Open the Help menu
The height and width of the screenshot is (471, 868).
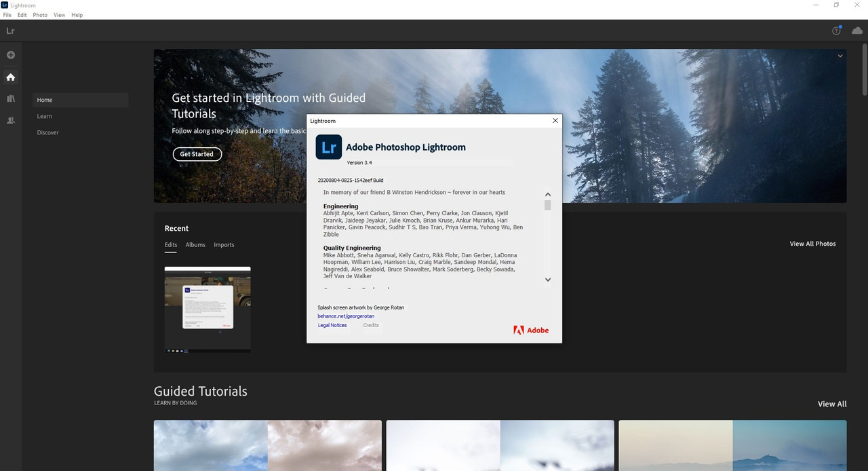[77, 15]
